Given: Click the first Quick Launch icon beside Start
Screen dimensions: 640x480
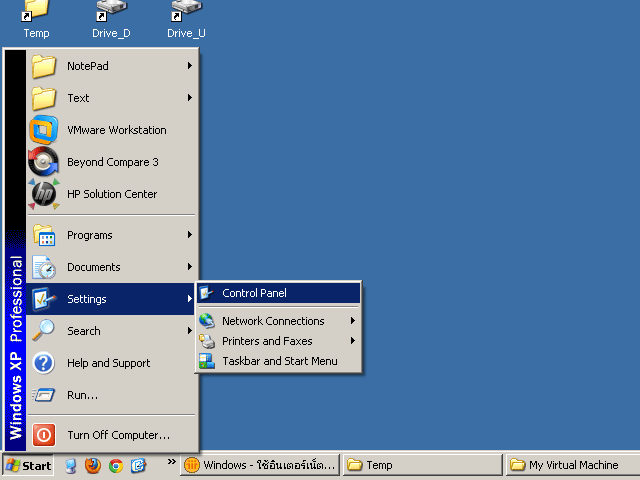Looking at the screenshot, I should [70, 465].
